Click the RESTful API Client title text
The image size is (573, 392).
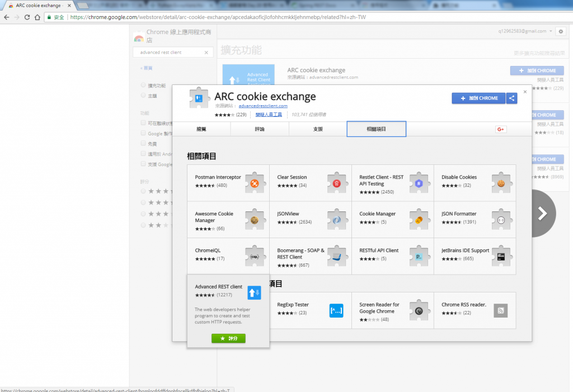[x=379, y=251]
